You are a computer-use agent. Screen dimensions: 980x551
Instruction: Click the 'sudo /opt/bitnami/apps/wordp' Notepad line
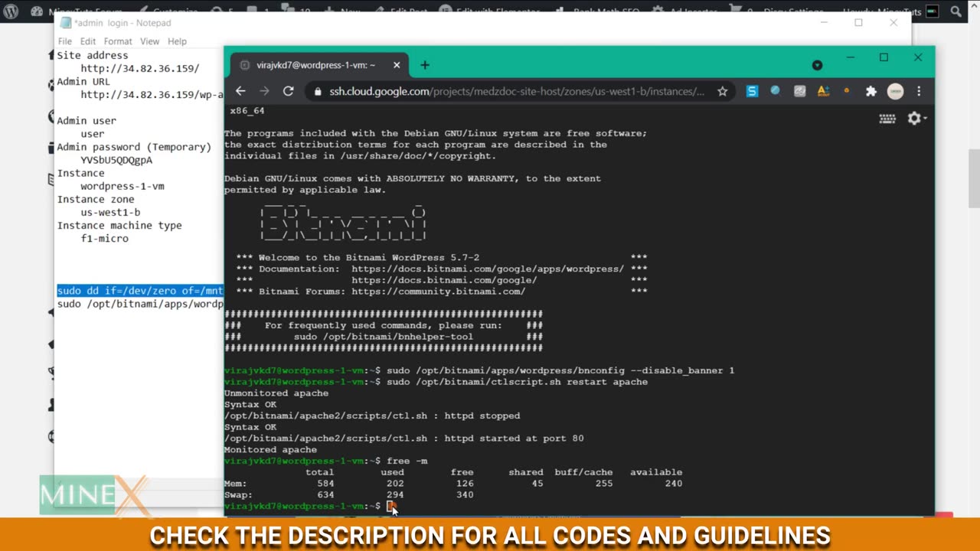[x=140, y=304]
